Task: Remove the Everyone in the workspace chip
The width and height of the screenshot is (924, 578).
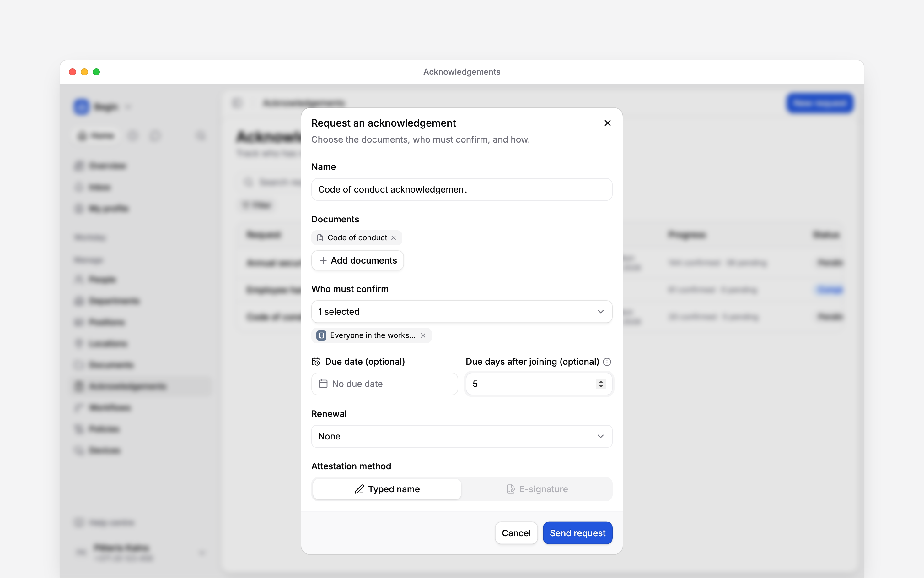Action: (x=423, y=335)
